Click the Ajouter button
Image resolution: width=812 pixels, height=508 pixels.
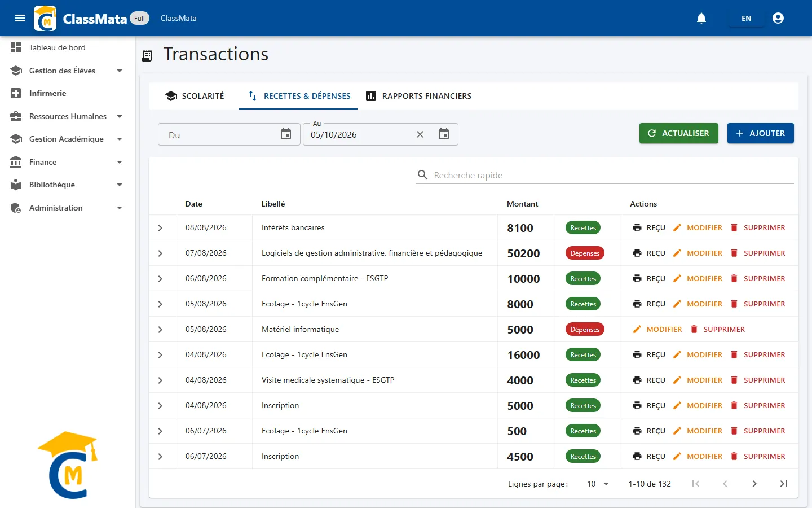[x=761, y=133]
